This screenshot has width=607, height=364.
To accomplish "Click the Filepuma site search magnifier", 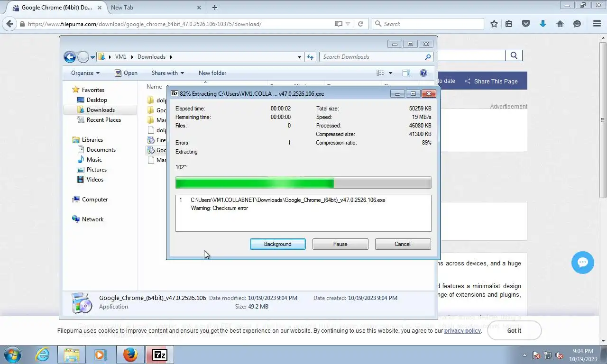I will [514, 55].
